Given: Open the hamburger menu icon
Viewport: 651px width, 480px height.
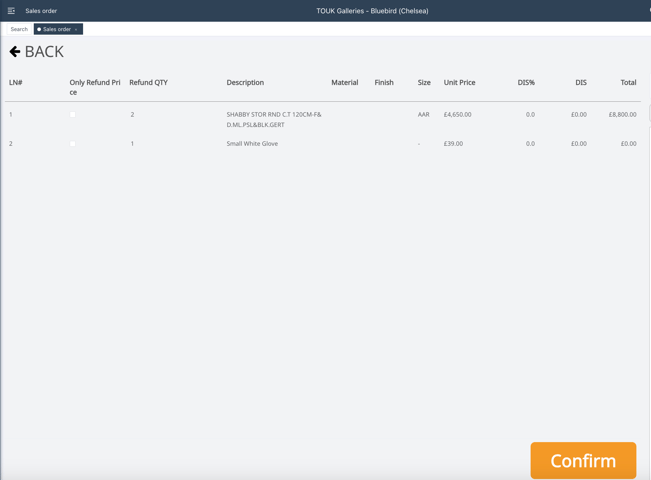Looking at the screenshot, I should pos(11,11).
